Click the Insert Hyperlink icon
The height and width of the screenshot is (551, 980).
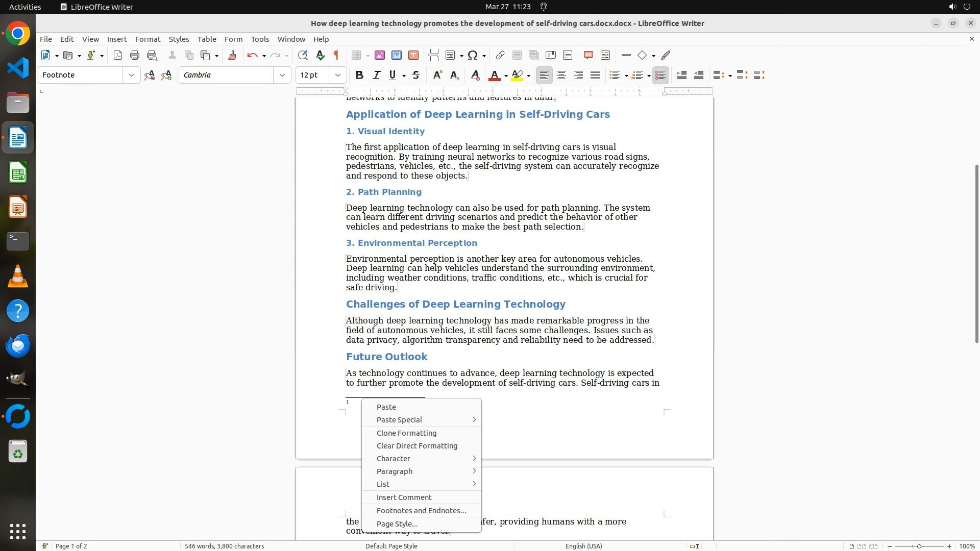tap(500, 56)
